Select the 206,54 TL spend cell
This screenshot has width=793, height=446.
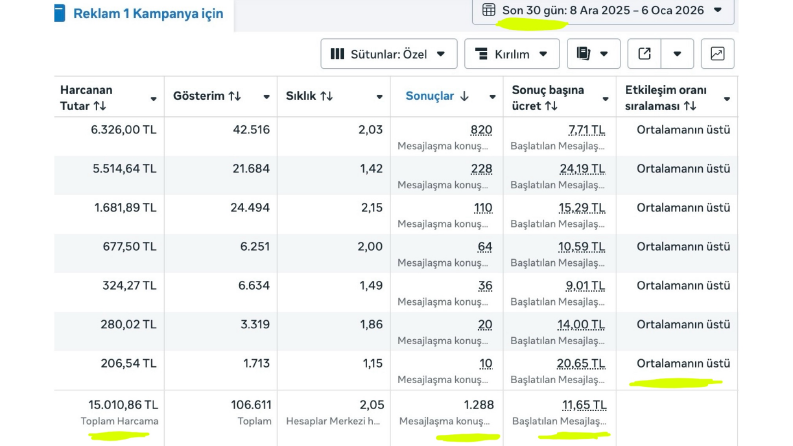(x=128, y=364)
